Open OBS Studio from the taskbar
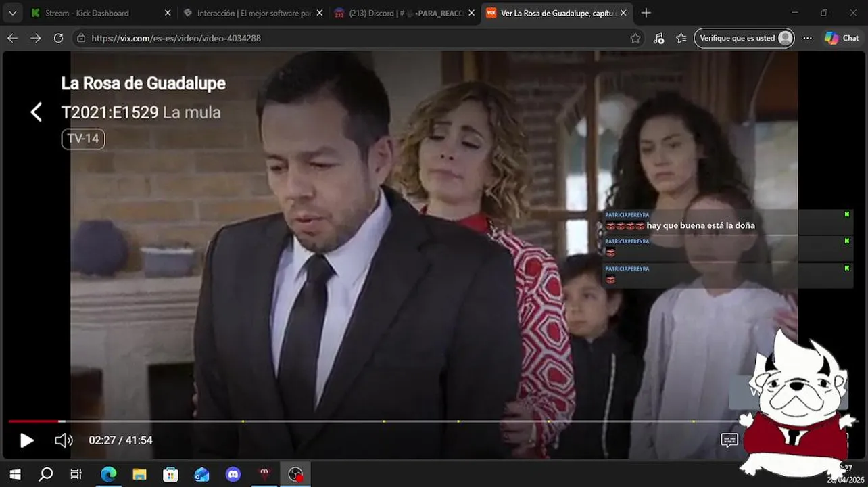 pyautogui.click(x=295, y=474)
